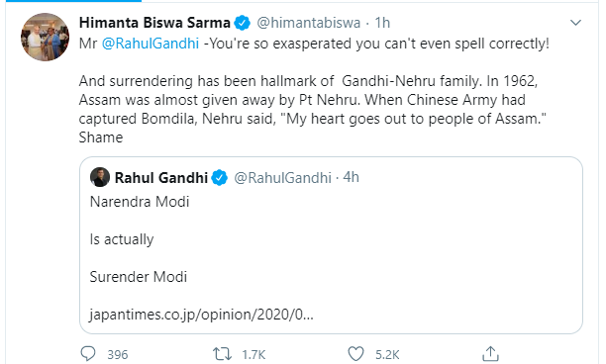Expand tweet options chevron menu
The width and height of the screenshot is (606, 364).
click(575, 23)
